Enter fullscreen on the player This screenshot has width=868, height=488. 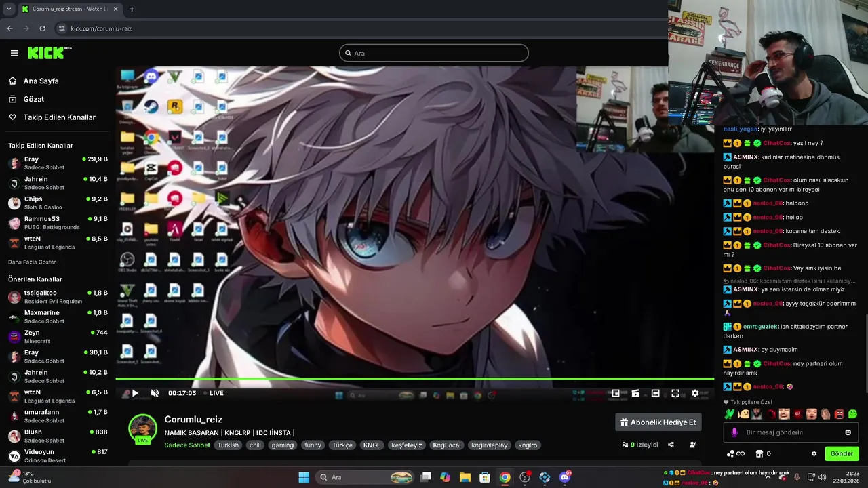(x=675, y=393)
